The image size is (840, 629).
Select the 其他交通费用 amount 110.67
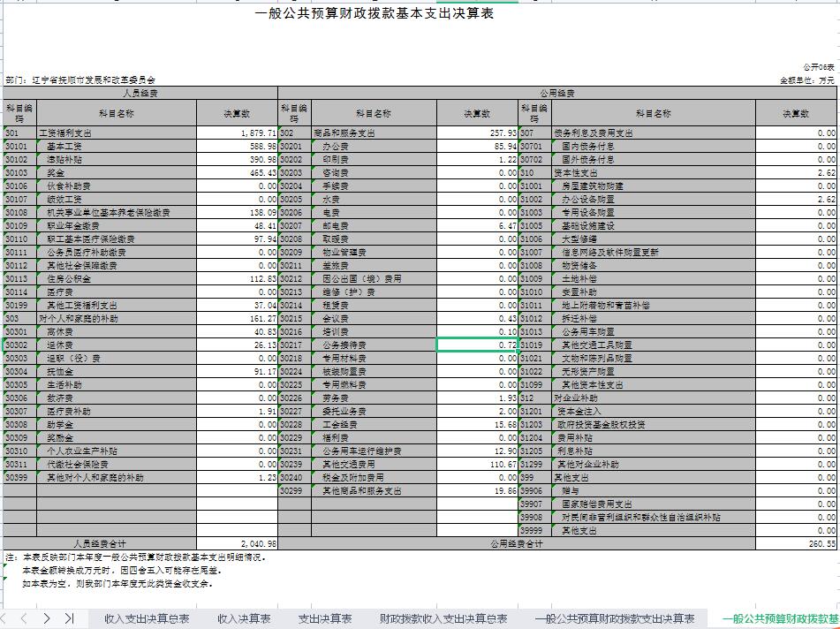pyautogui.click(x=477, y=464)
